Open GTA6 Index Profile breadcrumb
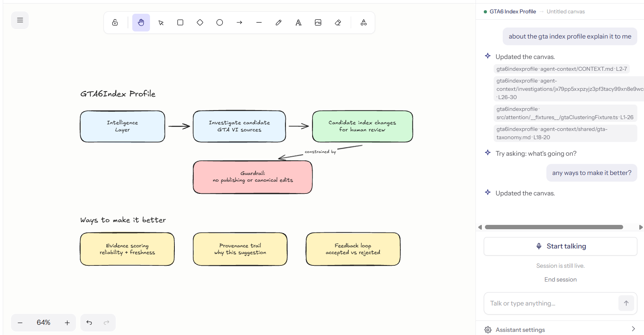 [x=513, y=11]
